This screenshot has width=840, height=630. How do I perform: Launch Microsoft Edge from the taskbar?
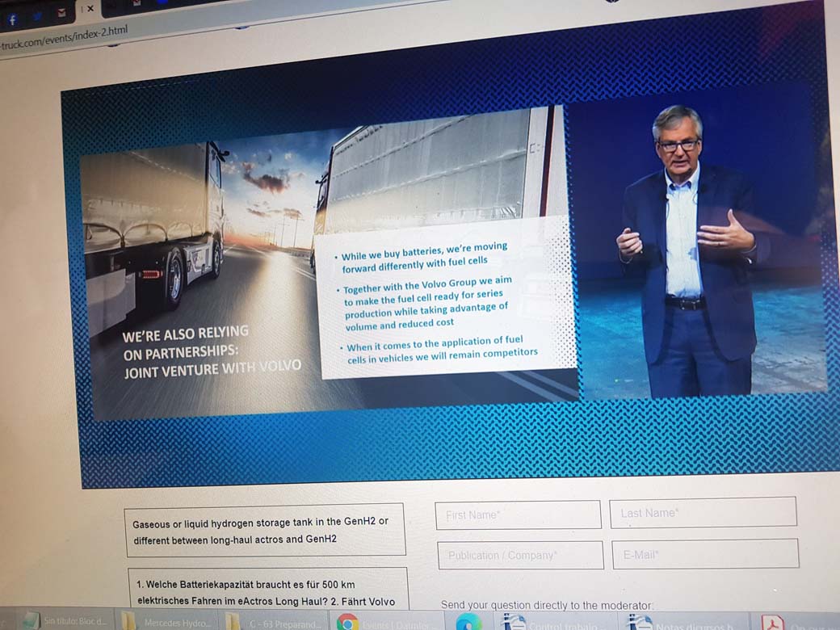tap(468, 622)
